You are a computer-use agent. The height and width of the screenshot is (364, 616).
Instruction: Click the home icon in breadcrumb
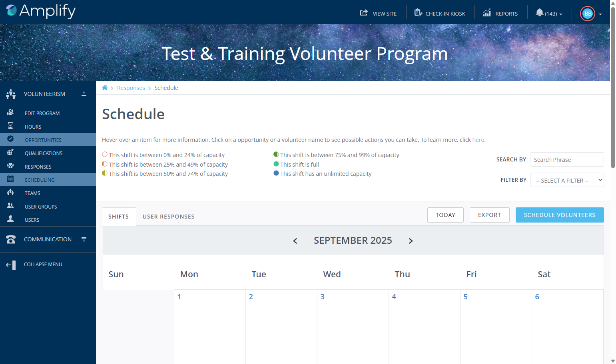(x=105, y=88)
